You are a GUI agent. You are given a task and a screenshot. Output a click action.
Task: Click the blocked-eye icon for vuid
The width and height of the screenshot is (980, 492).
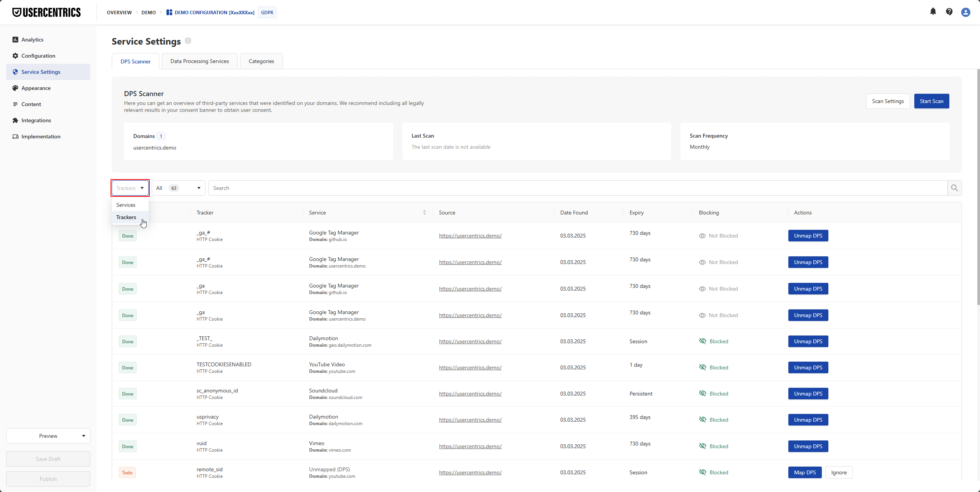pyautogui.click(x=703, y=446)
